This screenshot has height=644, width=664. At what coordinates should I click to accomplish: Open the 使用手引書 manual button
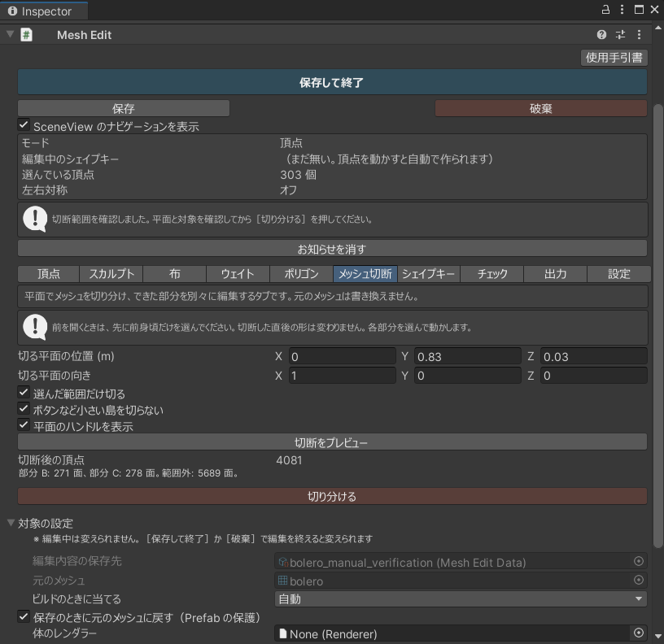pyautogui.click(x=614, y=57)
